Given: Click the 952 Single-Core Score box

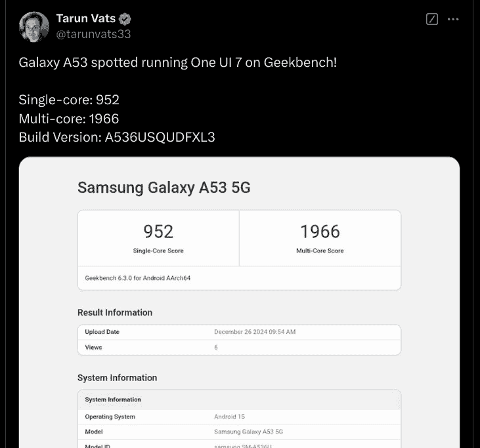Looking at the screenshot, I should [x=158, y=239].
